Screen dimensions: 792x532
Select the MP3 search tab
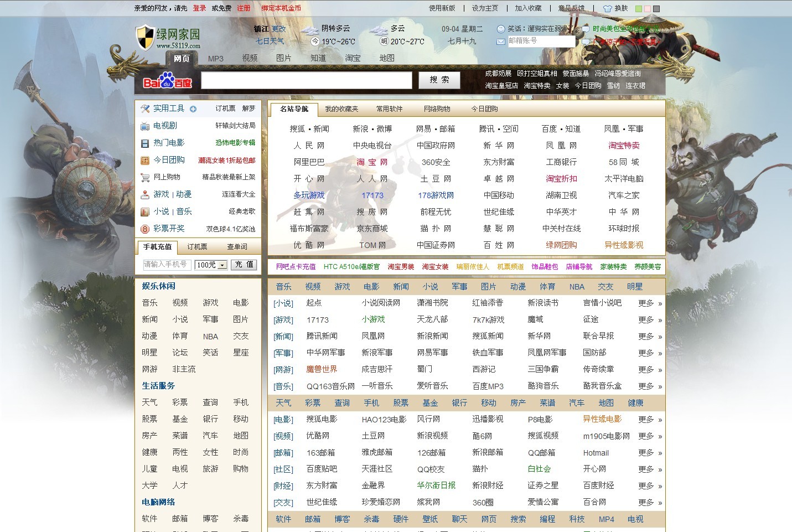[x=215, y=58]
